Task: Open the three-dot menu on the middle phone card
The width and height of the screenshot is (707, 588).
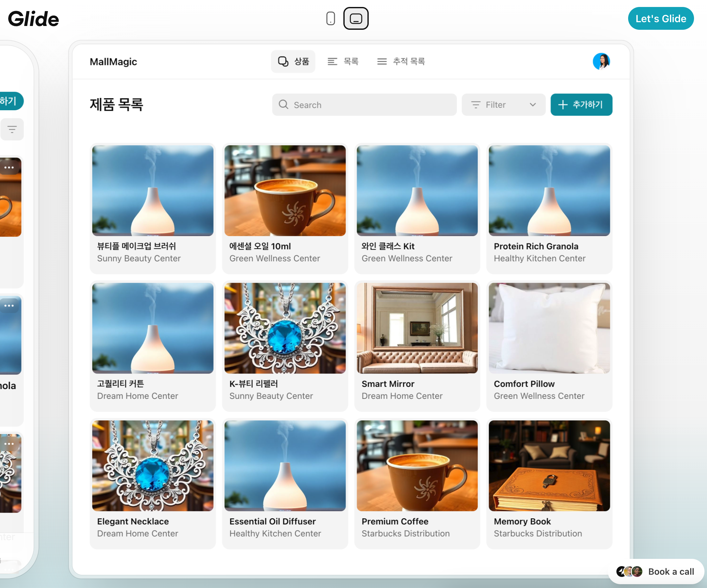Action: [x=9, y=305]
